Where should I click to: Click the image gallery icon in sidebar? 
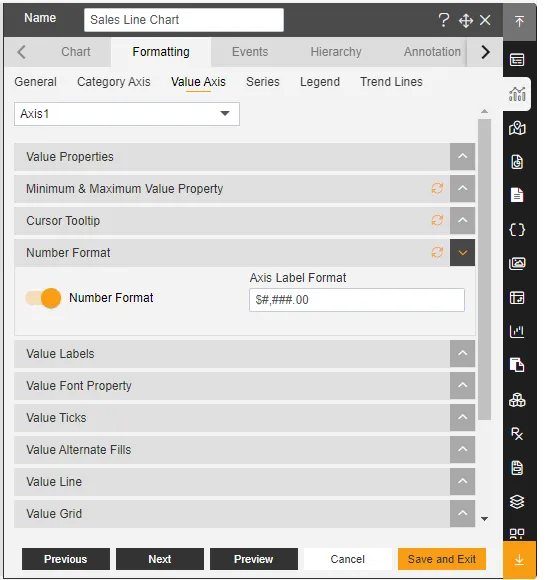[517, 263]
